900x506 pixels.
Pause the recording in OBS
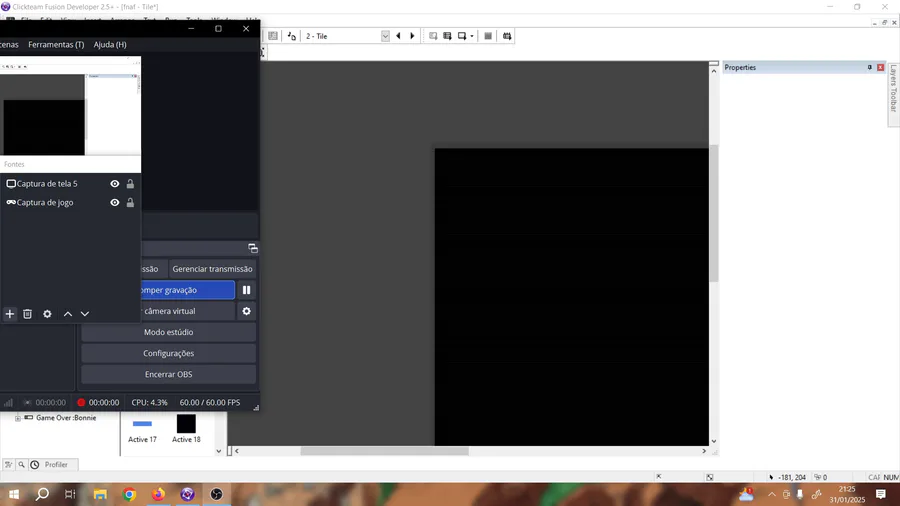[x=246, y=290]
